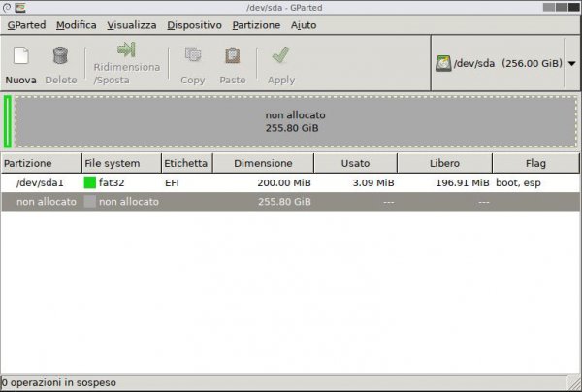Select the /dev/sda1 partition row
Viewport: 582px width, 392px height.
coord(290,182)
